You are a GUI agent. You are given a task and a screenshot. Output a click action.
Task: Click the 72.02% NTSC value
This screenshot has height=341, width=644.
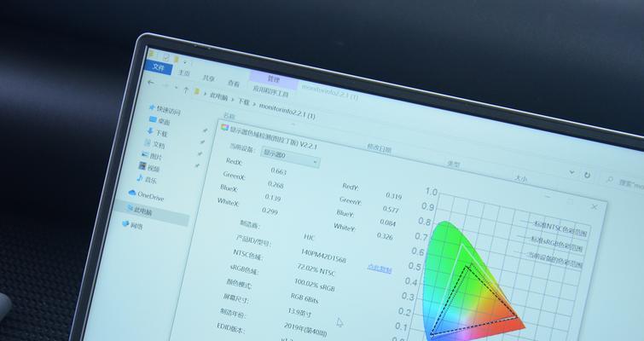pyautogui.click(x=316, y=269)
